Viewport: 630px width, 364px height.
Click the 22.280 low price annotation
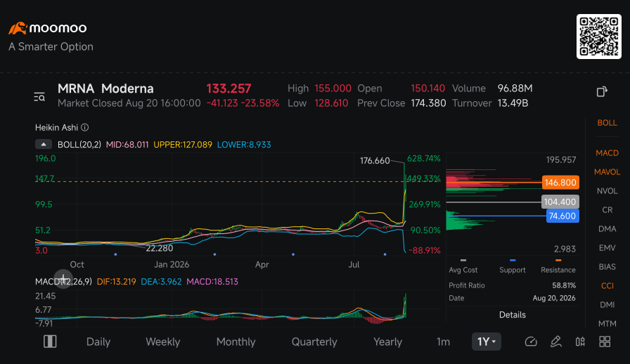[160, 248]
